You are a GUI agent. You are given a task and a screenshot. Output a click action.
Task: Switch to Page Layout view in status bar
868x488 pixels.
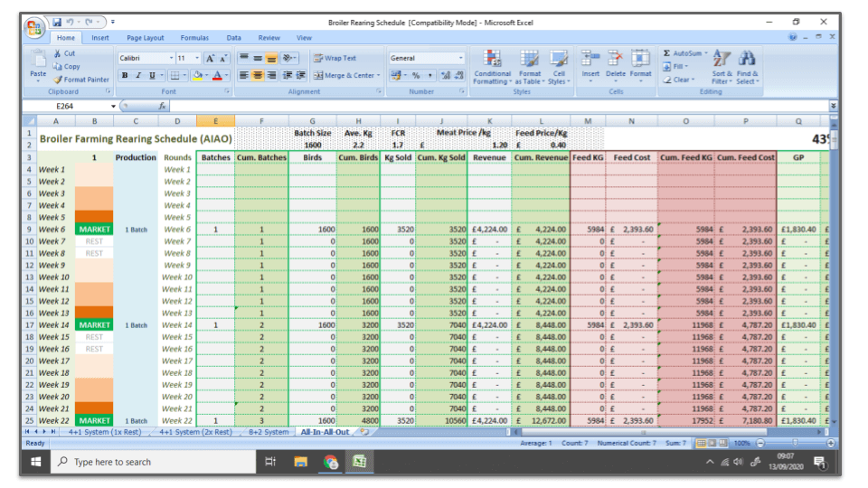tap(712, 443)
